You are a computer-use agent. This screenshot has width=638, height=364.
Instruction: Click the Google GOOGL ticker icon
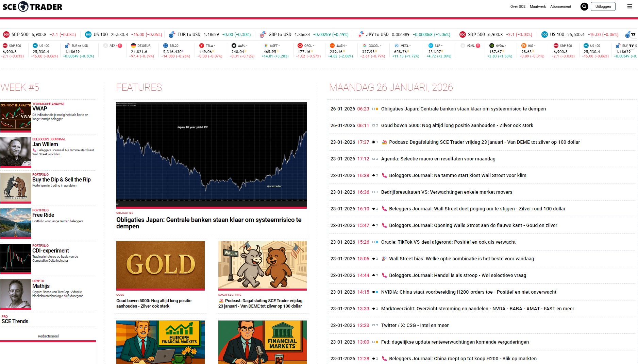pyautogui.click(x=365, y=46)
